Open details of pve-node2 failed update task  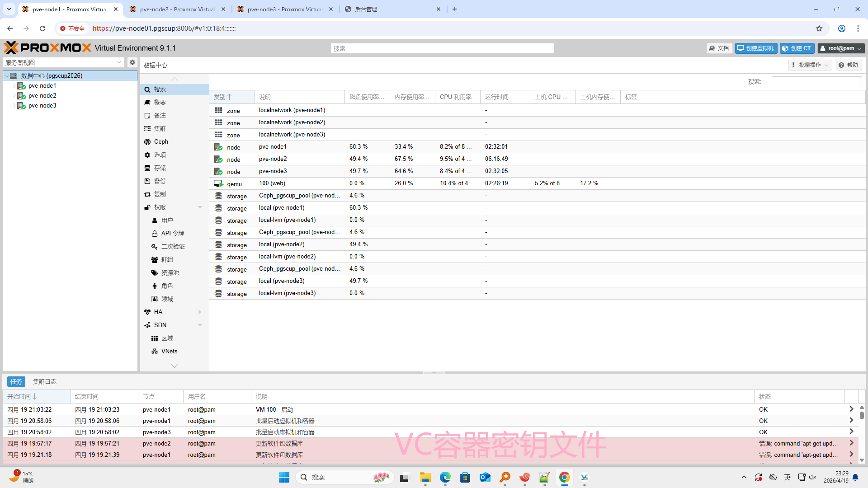coord(851,443)
